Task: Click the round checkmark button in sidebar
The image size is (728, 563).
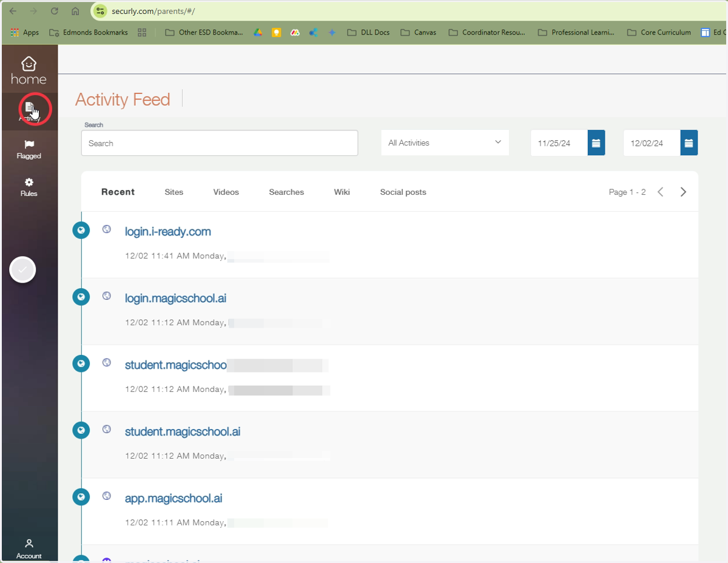Action: coord(22,270)
